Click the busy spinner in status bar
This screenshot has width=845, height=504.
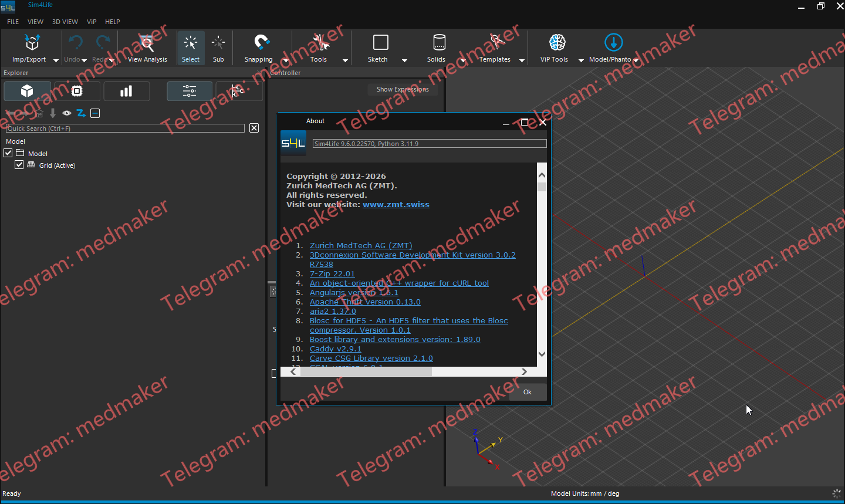click(837, 493)
